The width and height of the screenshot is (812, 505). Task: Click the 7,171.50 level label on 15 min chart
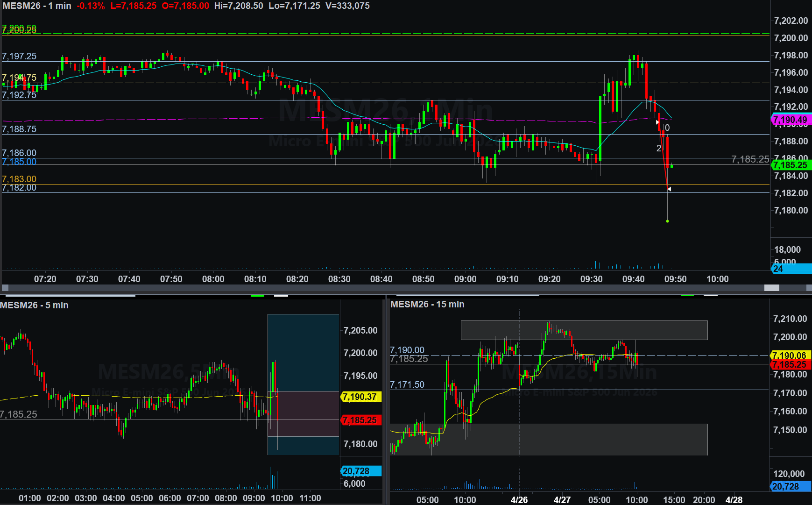[x=407, y=384]
